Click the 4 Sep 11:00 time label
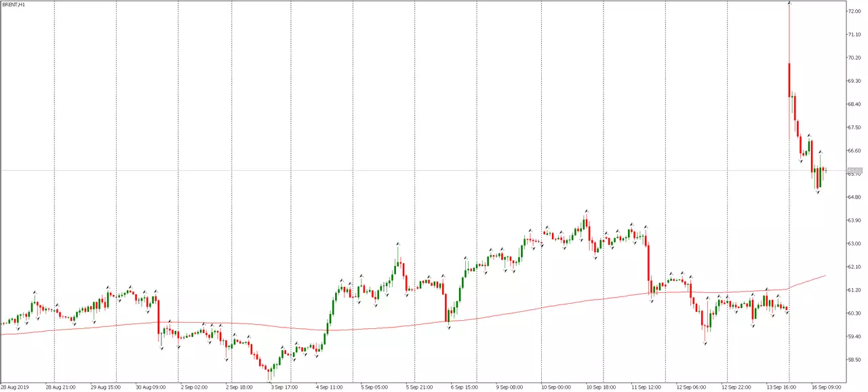 [329, 387]
